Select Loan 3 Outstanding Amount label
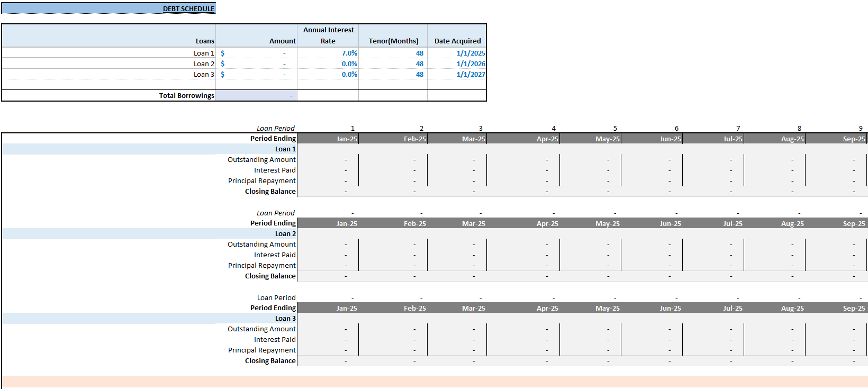 click(261, 329)
